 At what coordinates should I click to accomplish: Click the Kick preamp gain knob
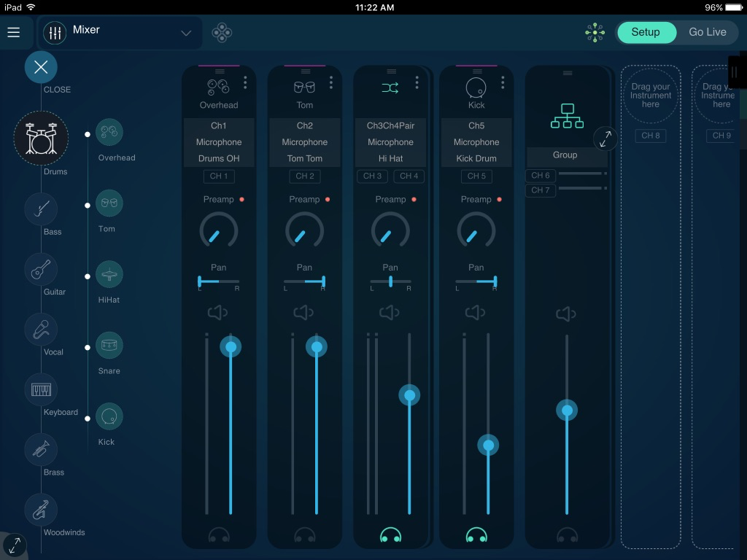click(476, 230)
